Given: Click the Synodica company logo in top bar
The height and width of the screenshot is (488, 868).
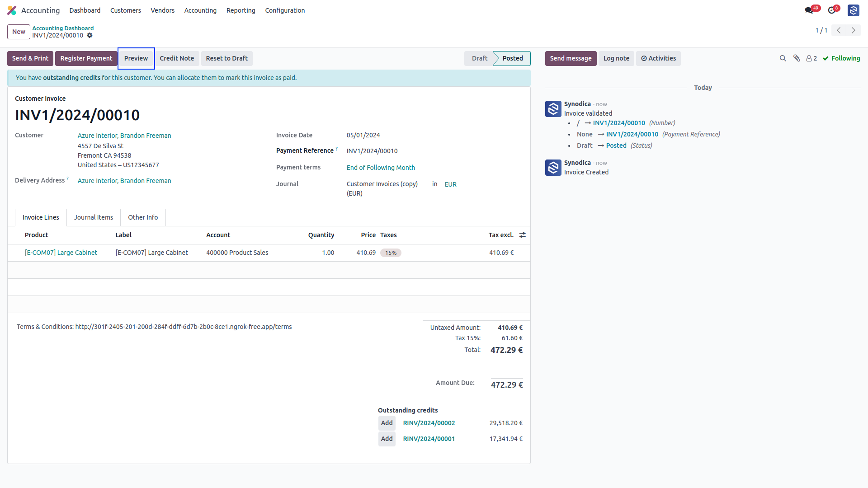Looking at the screenshot, I should tap(854, 10).
